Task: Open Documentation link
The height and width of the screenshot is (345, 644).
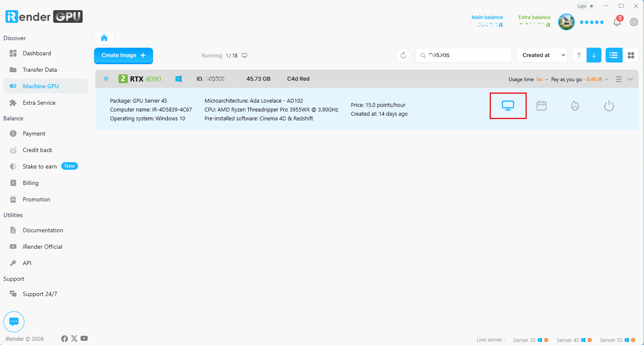Action: (46, 230)
